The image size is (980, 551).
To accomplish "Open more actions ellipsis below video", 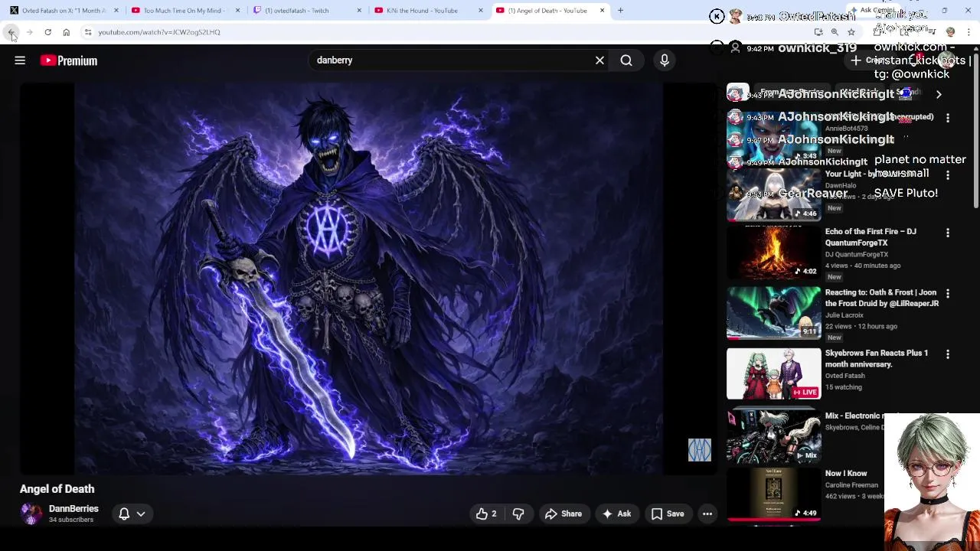I will 707,514.
